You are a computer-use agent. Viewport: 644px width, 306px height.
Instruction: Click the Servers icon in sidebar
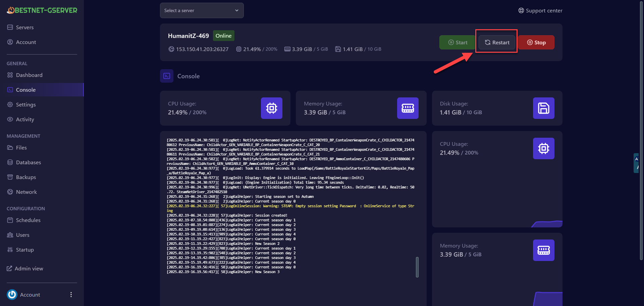point(10,27)
